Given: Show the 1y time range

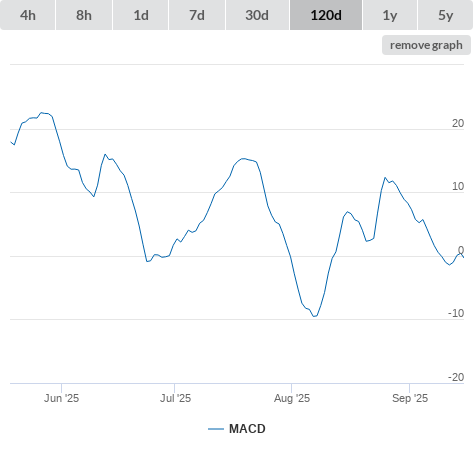Looking at the screenshot, I should click(390, 15).
